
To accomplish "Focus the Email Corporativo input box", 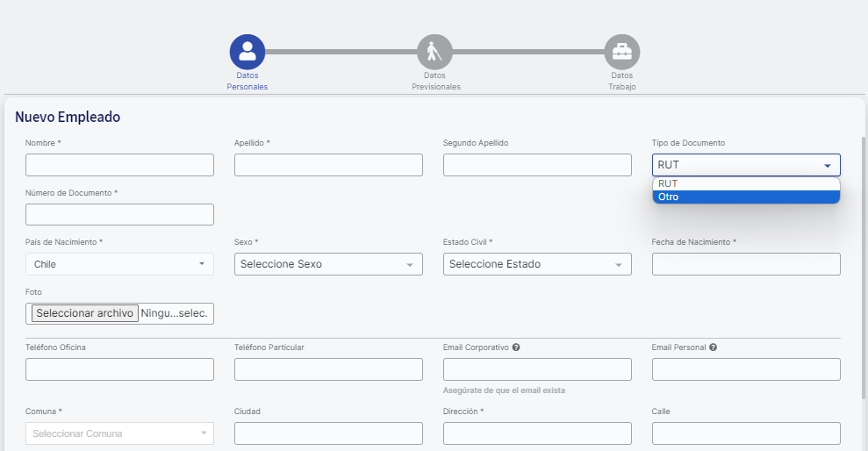I will 537,369.
